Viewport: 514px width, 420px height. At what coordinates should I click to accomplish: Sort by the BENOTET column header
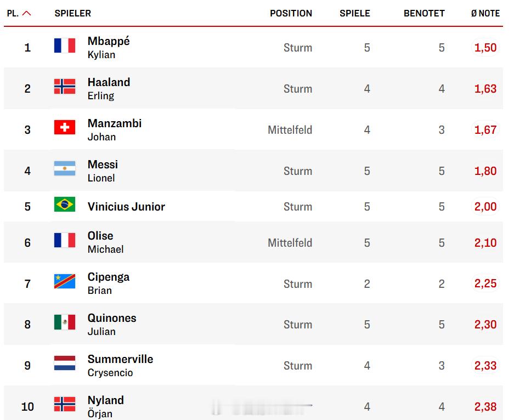tap(424, 13)
